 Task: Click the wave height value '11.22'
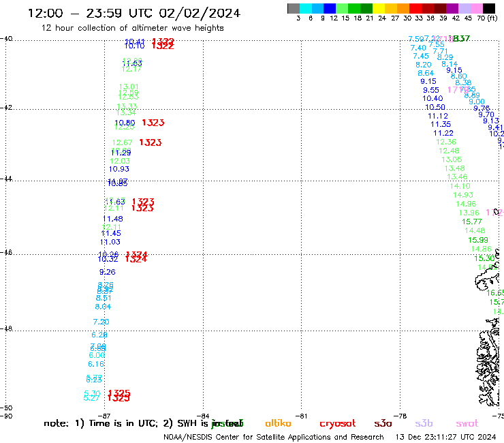(x=443, y=133)
